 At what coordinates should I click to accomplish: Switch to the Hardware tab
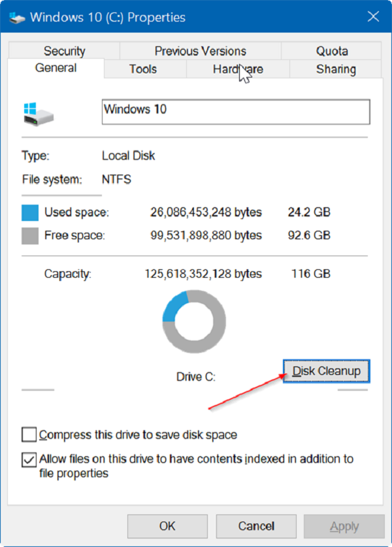tap(238, 69)
